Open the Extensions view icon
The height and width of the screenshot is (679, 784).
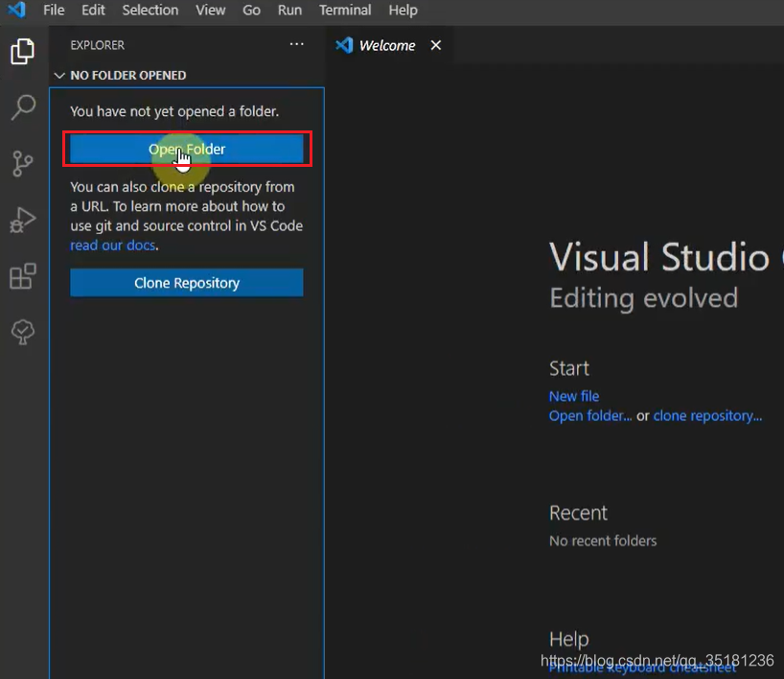(23, 275)
